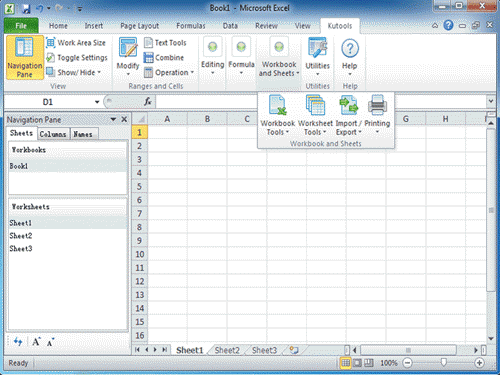Viewport: 500px width, 375px height.
Task: Switch to Normal view
Action: [x=346, y=363]
